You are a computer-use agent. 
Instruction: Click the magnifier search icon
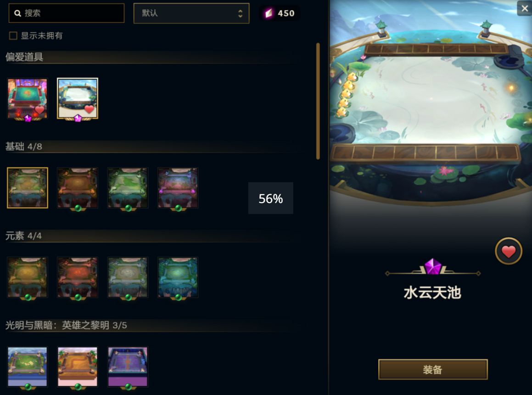pyautogui.click(x=17, y=13)
